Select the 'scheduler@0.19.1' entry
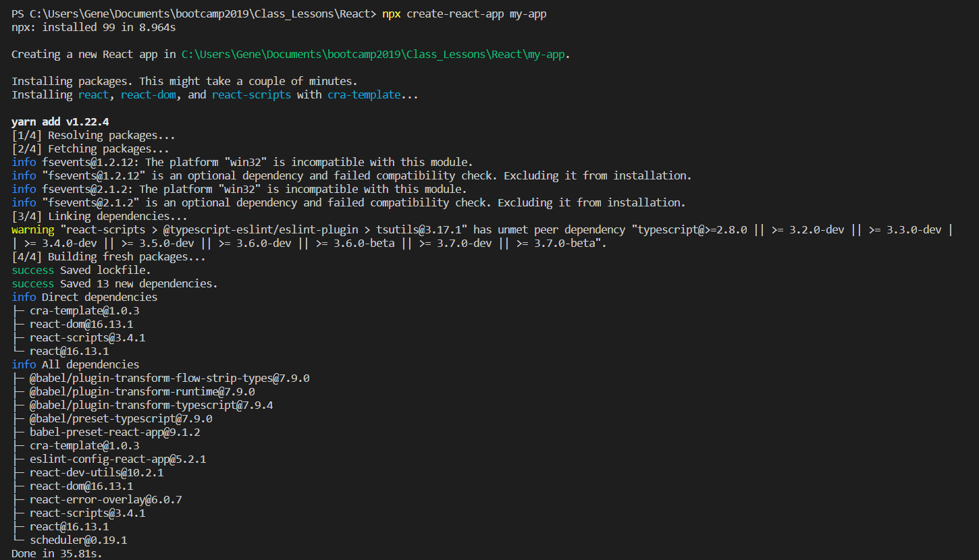979x560 pixels. coord(78,540)
